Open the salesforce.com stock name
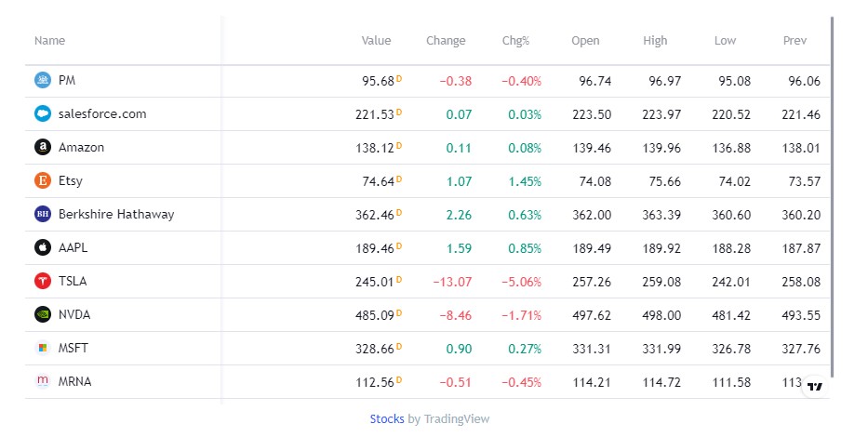868x437 pixels. (x=102, y=114)
